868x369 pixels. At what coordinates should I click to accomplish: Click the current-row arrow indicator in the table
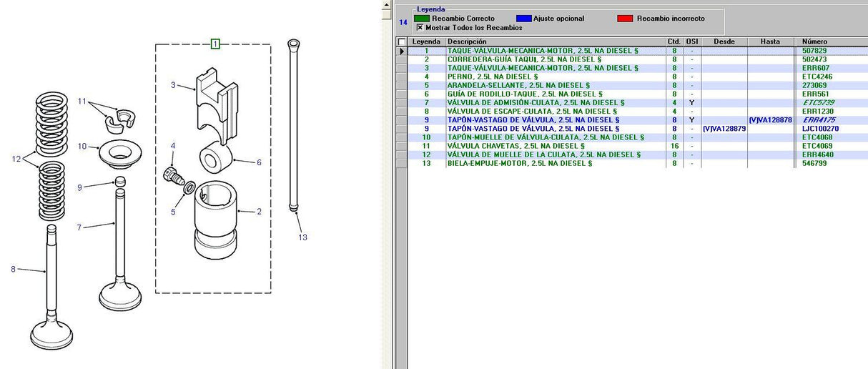pos(401,51)
